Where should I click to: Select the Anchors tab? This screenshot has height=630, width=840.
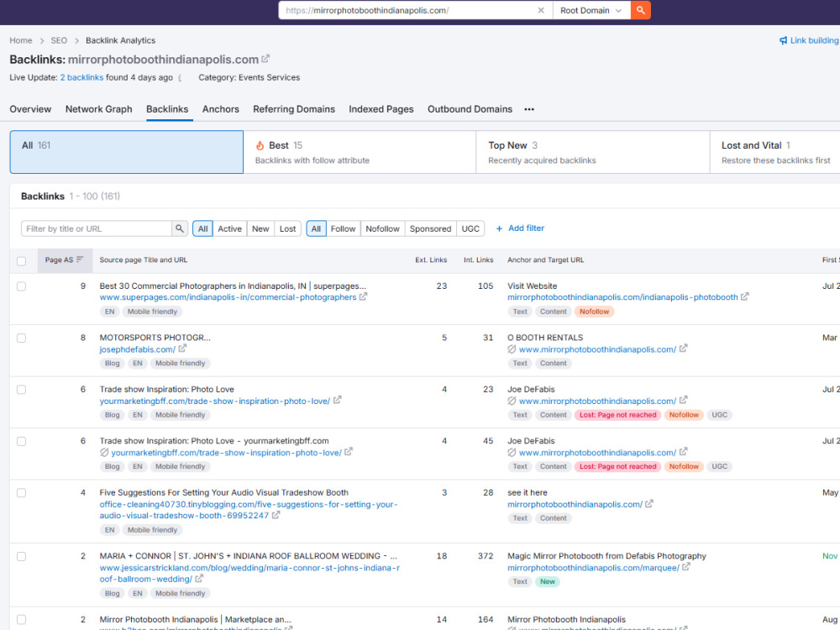tap(221, 109)
